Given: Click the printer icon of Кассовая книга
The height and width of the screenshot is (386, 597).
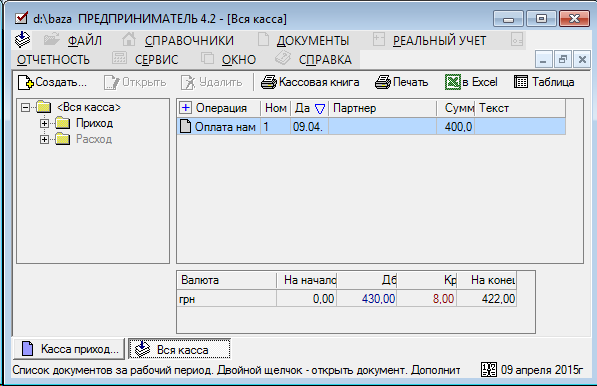Looking at the screenshot, I should tap(269, 82).
